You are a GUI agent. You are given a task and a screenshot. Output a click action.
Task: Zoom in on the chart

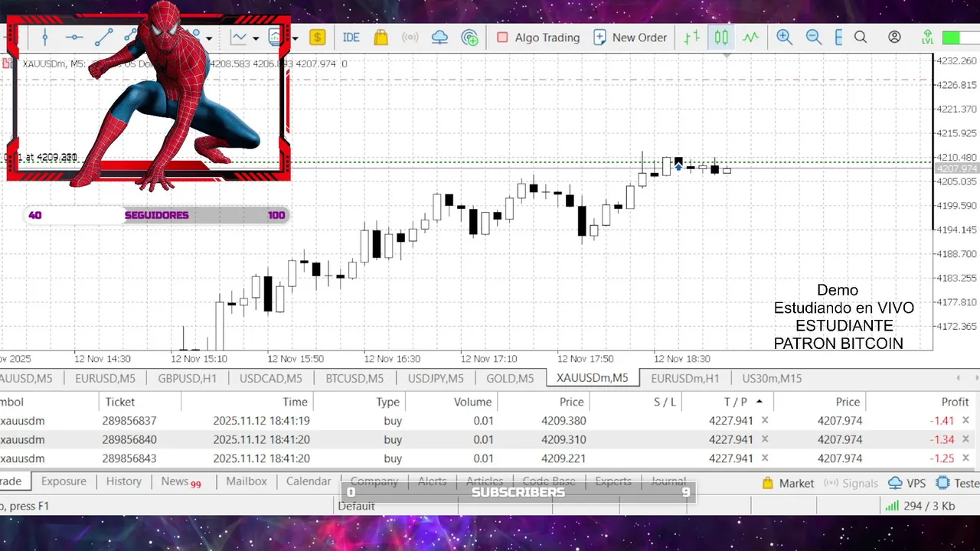click(x=784, y=37)
